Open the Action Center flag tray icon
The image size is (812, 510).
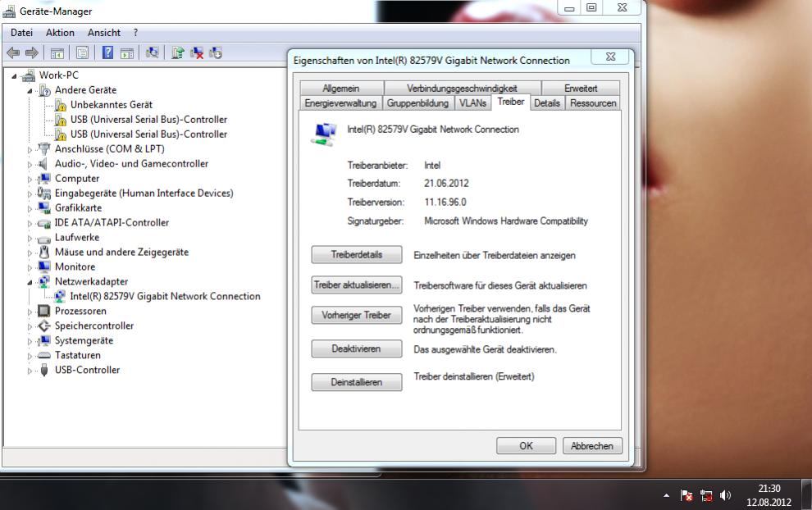[687, 495]
